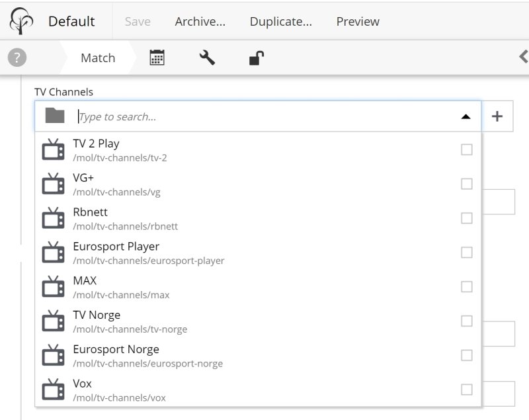Check the Eurosport Norge checkbox
Viewport: 529px width, 420px height.
(467, 355)
